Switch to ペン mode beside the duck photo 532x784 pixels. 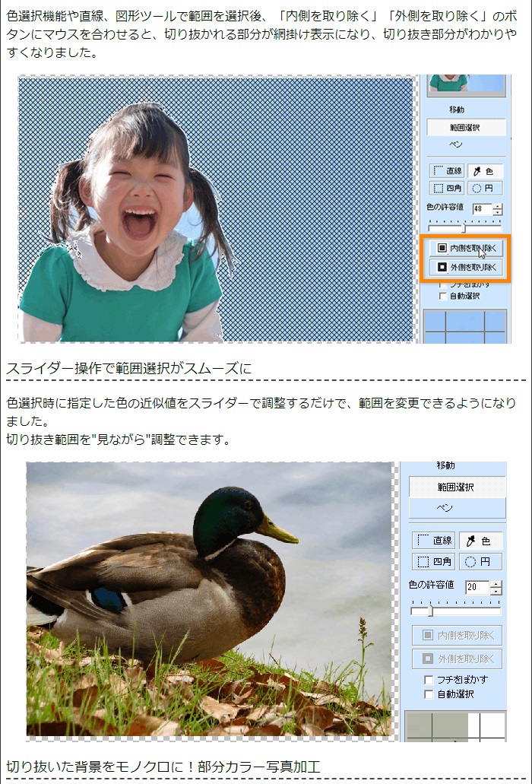457,507
